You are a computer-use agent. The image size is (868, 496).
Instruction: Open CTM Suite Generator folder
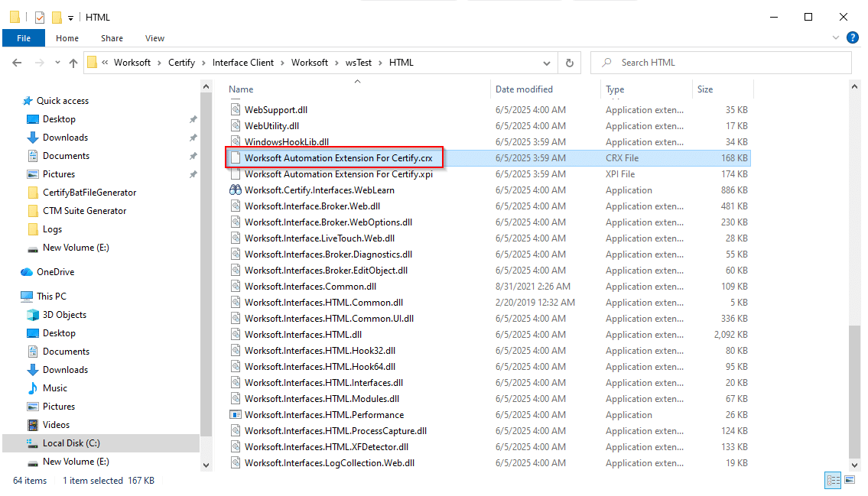click(x=84, y=211)
